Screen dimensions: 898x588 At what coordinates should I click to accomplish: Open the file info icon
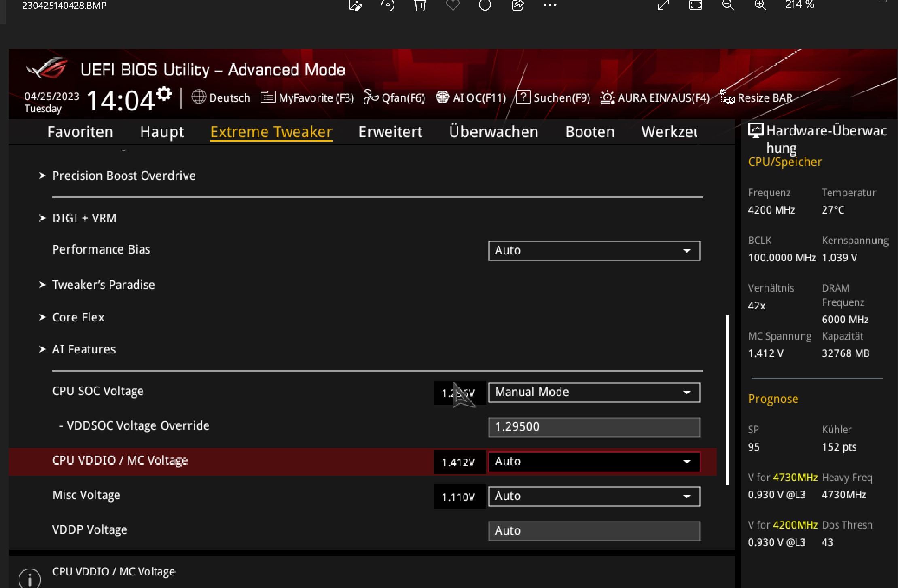tap(485, 5)
